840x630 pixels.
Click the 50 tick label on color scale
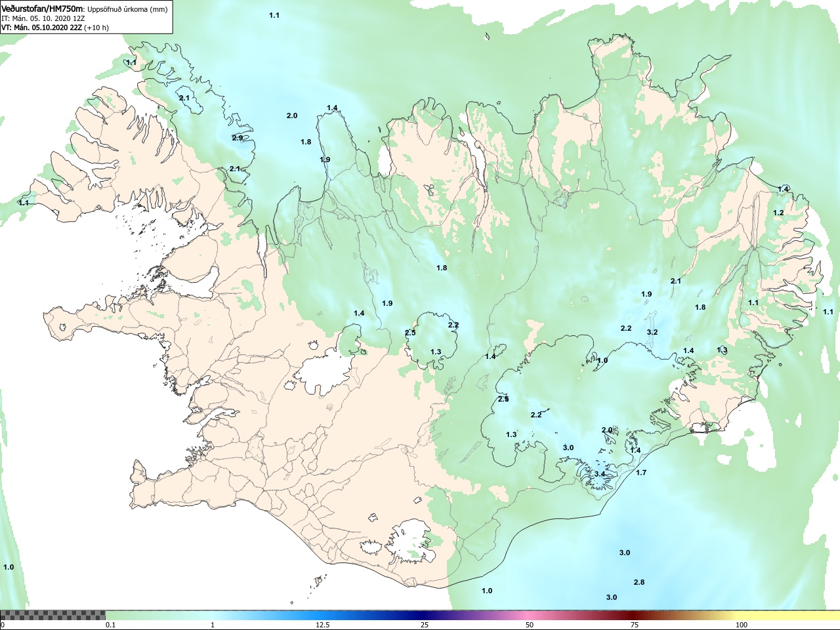point(530,625)
